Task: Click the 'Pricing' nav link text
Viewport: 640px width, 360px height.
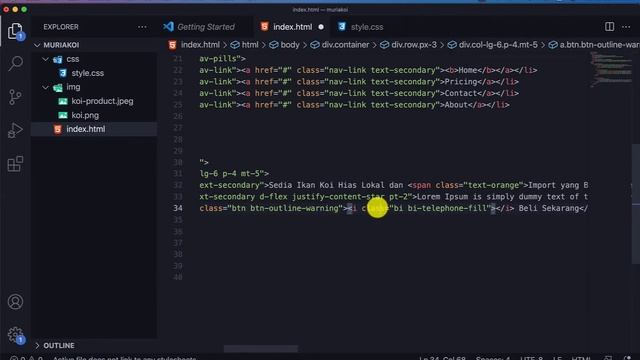Action: pyautogui.click(x=461, y=82)
